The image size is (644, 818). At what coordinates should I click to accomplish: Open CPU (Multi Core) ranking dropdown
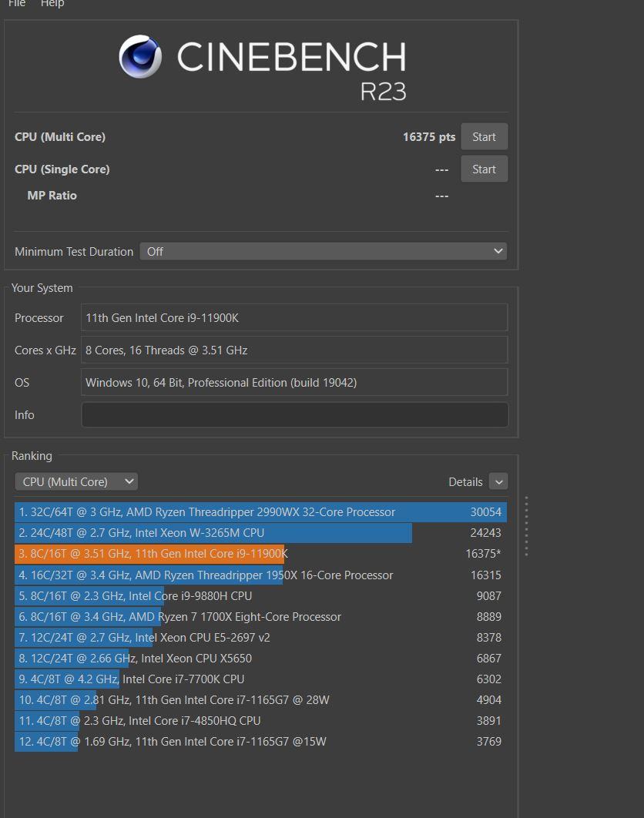click(76, 481)
